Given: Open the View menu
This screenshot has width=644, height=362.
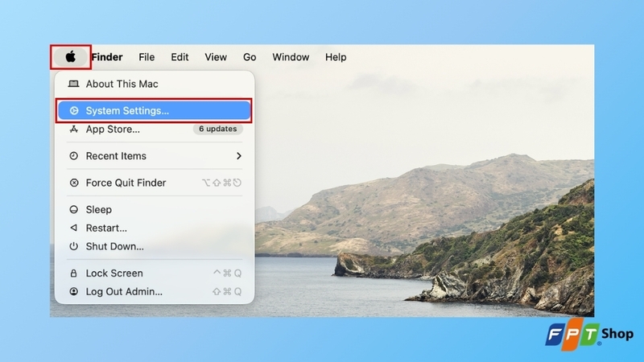Looking at the screenshot, I should [216, 57].
